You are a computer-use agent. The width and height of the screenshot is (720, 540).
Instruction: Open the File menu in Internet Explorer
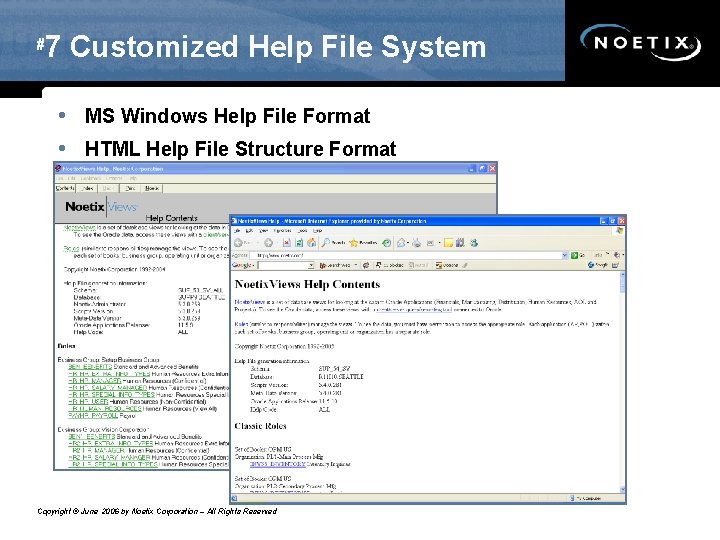click(237, 231)
